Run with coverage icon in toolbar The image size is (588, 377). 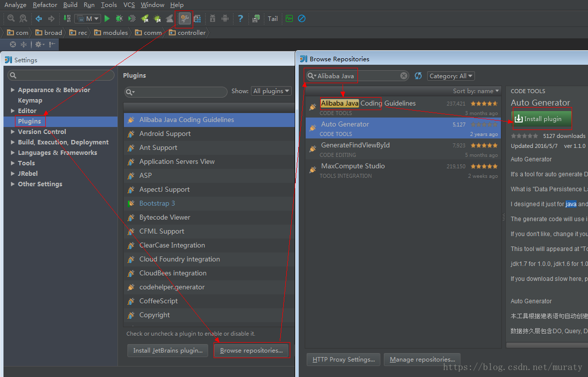132,18
